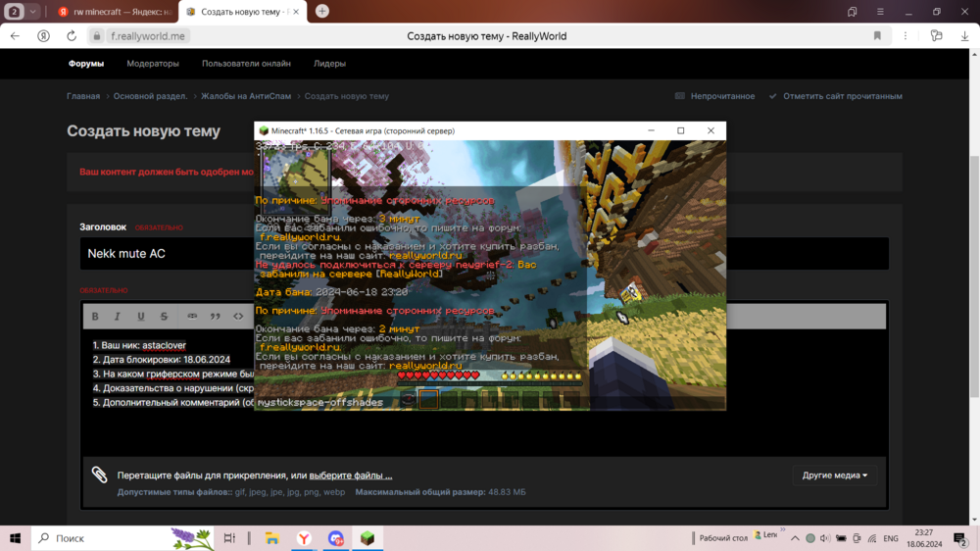Screen dimensions: 980x551
Task: Open the extensions icon beside downloads
Action: [x=936, y=36]
